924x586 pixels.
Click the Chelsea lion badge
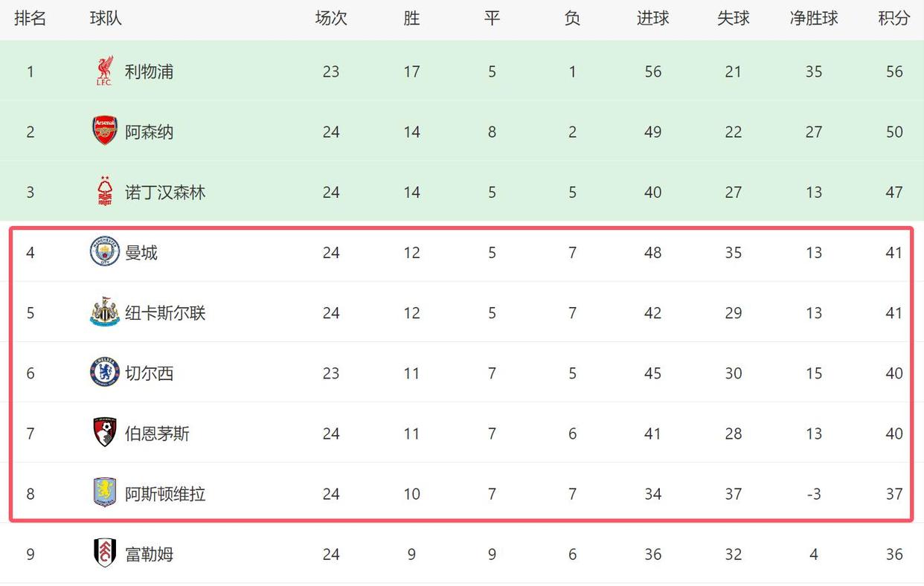(105, 373)
